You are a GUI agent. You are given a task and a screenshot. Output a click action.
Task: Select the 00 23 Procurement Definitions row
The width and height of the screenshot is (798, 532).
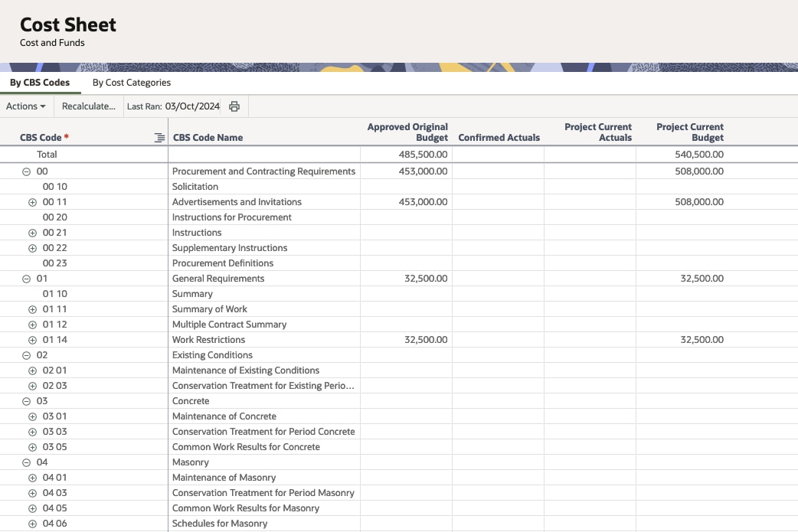click(x=222, y=263)
